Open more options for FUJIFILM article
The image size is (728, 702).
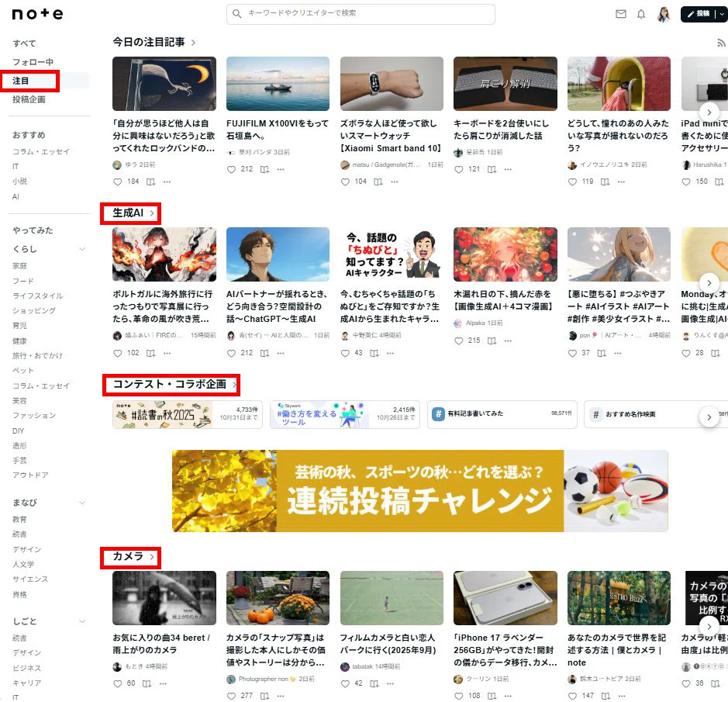281,170
